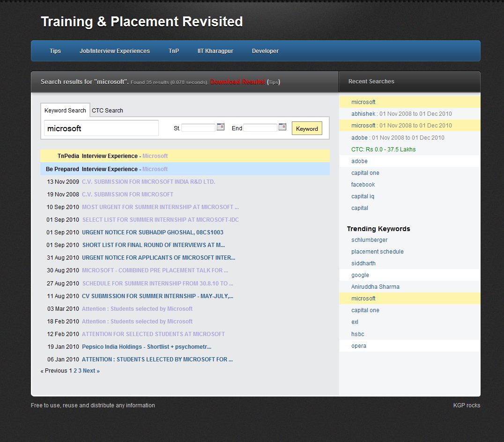
Task: Choose google trending keyword
Action: click(x=360, y=275)
